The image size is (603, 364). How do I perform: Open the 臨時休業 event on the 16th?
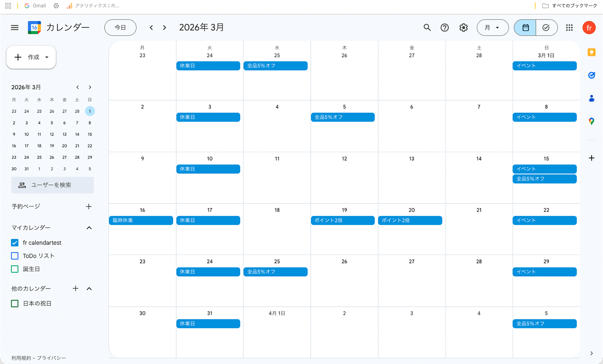click(x=141, y=221)
